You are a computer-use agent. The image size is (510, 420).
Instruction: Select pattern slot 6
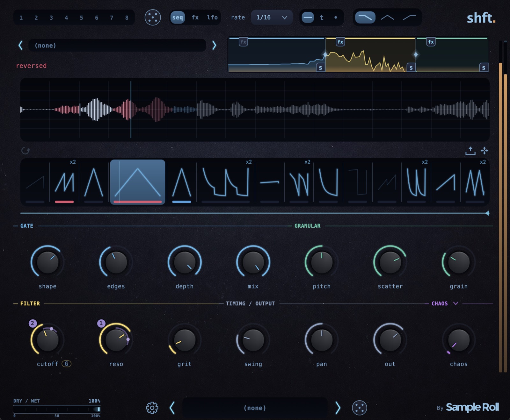[97, 18]
